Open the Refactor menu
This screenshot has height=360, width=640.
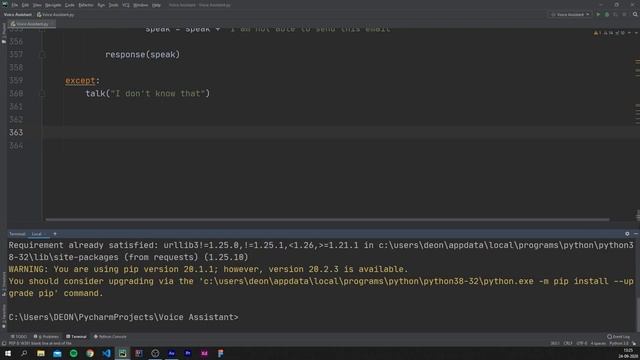[x=86, y=5]
